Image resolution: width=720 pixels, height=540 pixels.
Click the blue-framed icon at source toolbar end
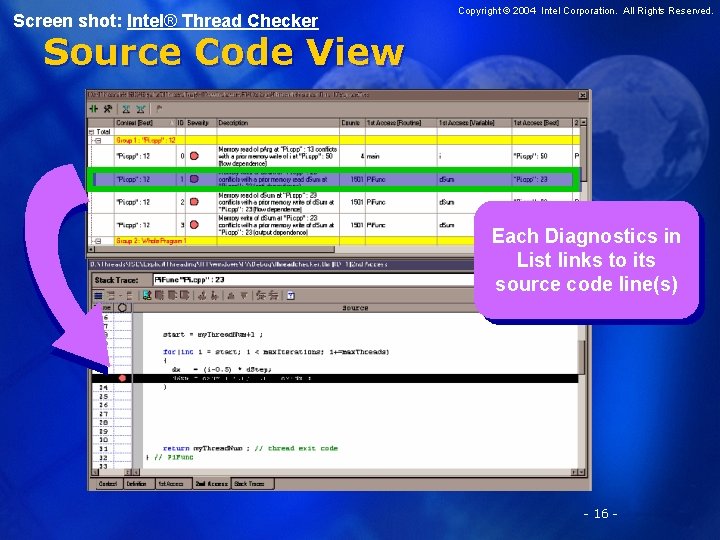click(x=291, y=296)
